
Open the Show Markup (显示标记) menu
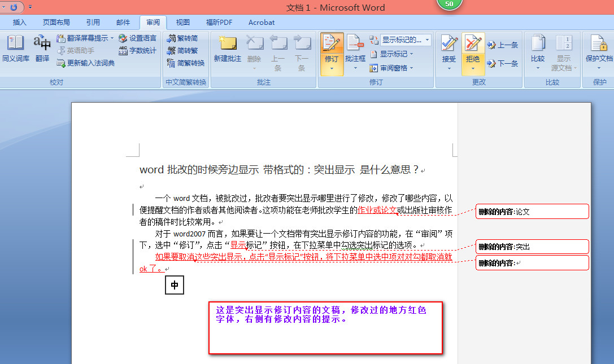[391, 54]
